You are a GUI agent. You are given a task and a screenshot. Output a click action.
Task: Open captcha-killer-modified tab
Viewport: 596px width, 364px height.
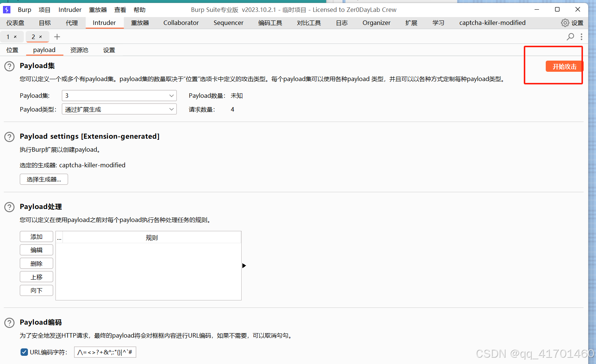tap(493, 23)
